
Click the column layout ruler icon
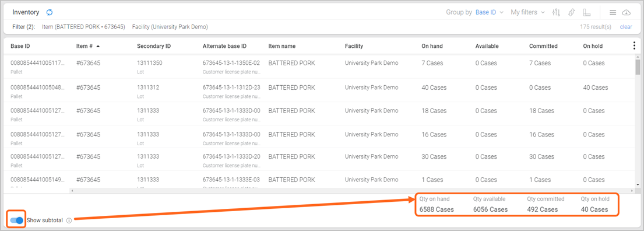[586, 12]
